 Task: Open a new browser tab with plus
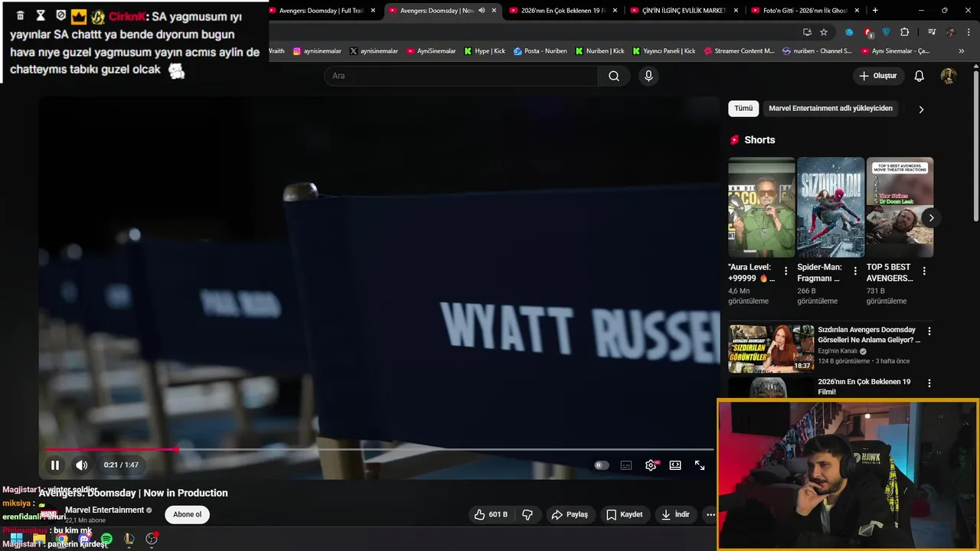[x=875, y=11]
